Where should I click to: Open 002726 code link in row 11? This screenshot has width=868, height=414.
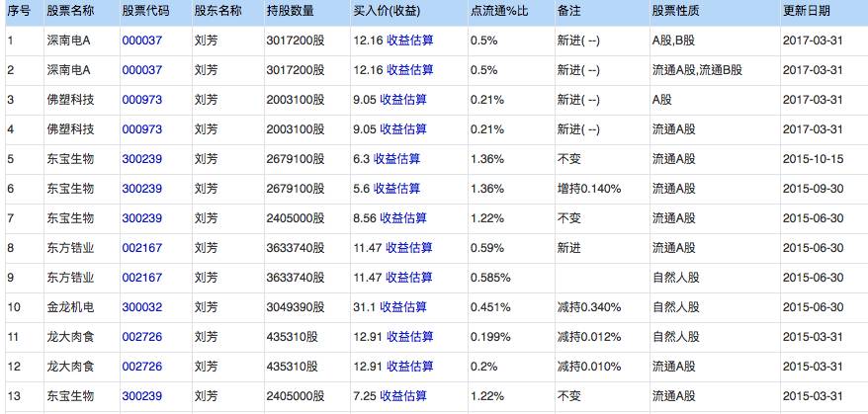142,337
